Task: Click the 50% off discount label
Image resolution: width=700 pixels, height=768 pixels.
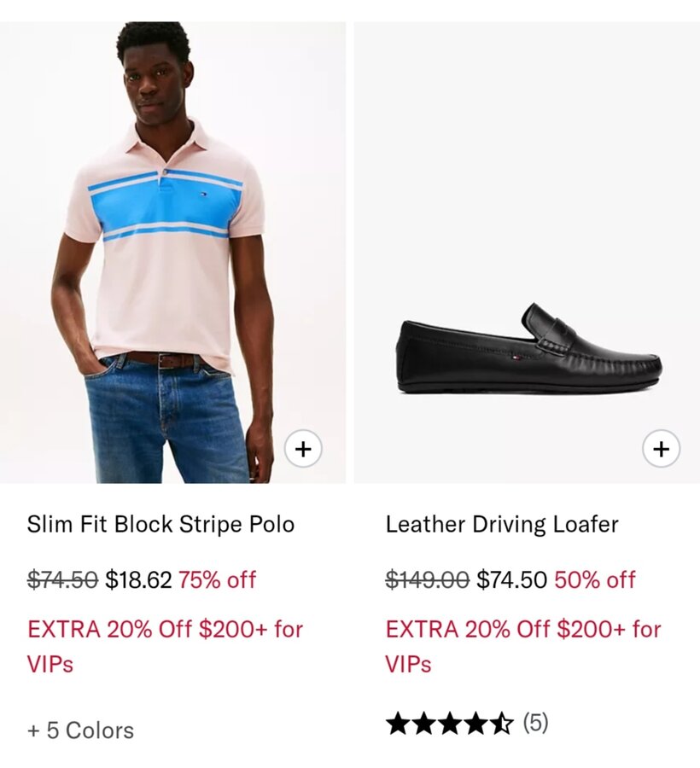Action: 595,580
